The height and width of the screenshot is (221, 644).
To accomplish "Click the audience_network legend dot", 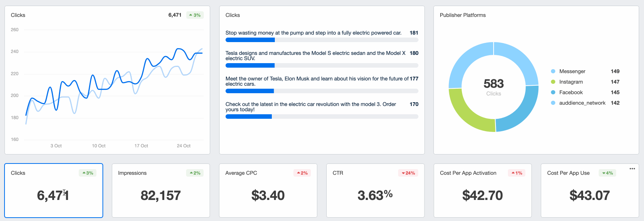I will [553, 103].
